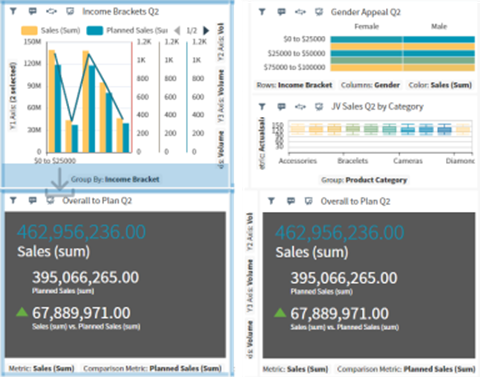Open Group By: Income Bracket selector
The width and height of the screenshot is (480, 377).
point(115,179)
